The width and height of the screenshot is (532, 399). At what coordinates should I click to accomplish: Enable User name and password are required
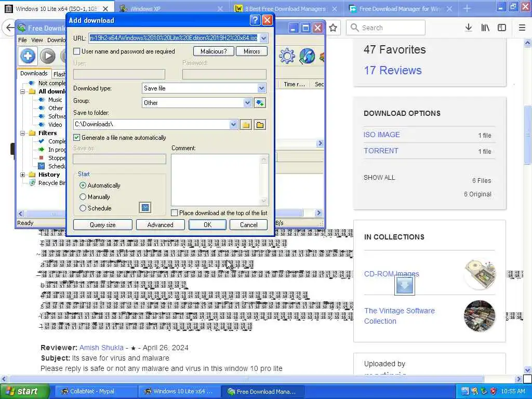tap(77, 51)
